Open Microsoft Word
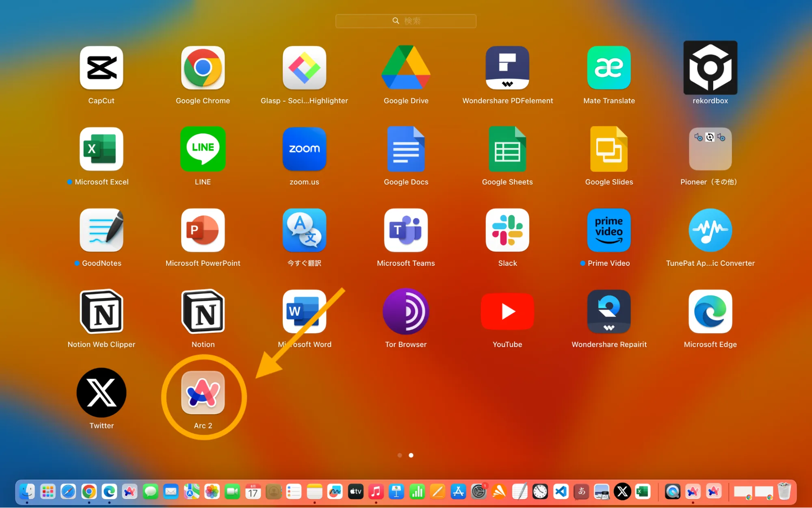812x508 pixels. tap(304, 312)
